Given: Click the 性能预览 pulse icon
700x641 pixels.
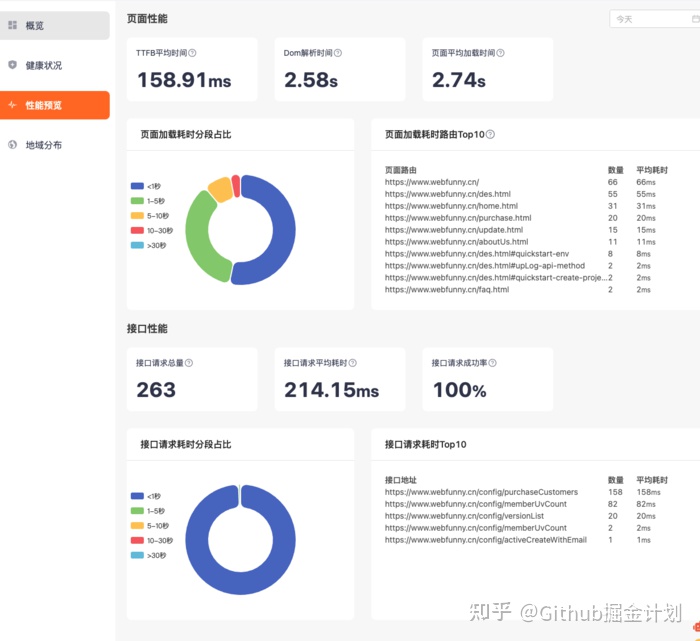Looking at the screenshot, I should tap(12, 105).
